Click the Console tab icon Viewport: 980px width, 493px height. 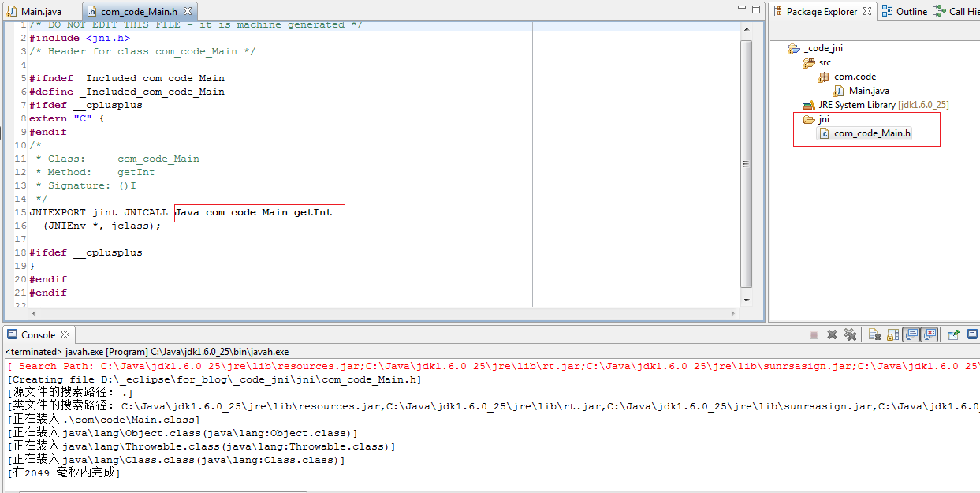click(x=13, y=334)
